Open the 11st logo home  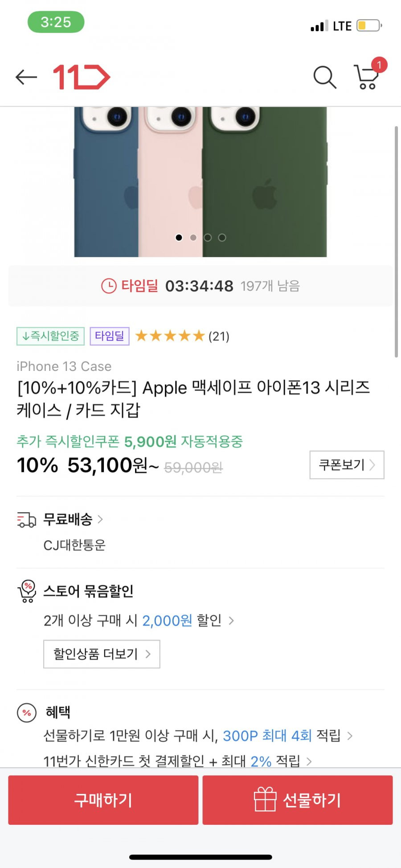[82, 77]
